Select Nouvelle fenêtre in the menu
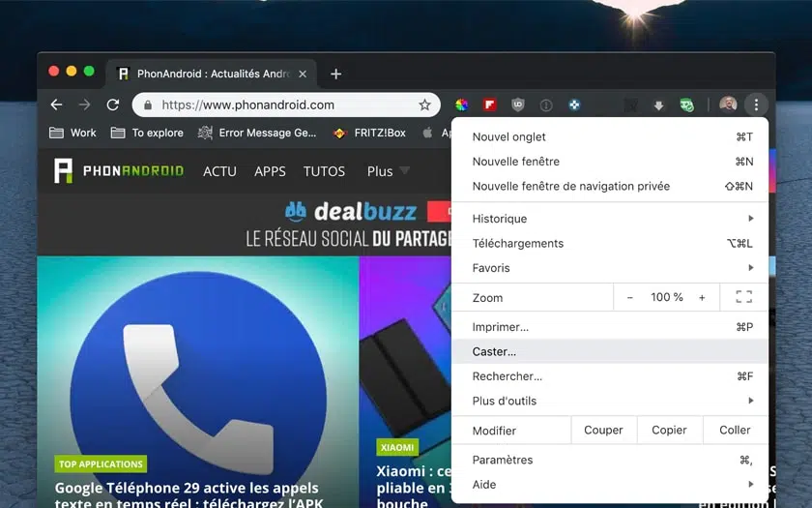The width and height of the screenshot is (812, 508). pos(610,162)
